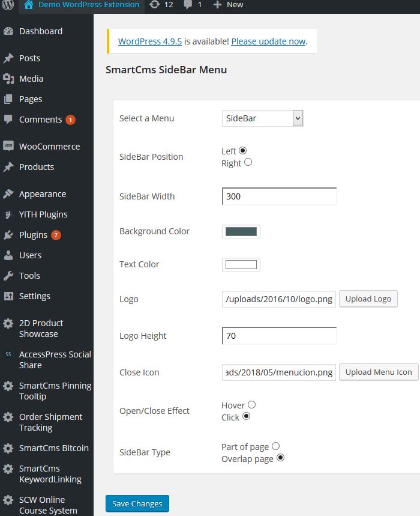Click the SideBar Width input field
420x516 pixels.
(x=279, y=196)
